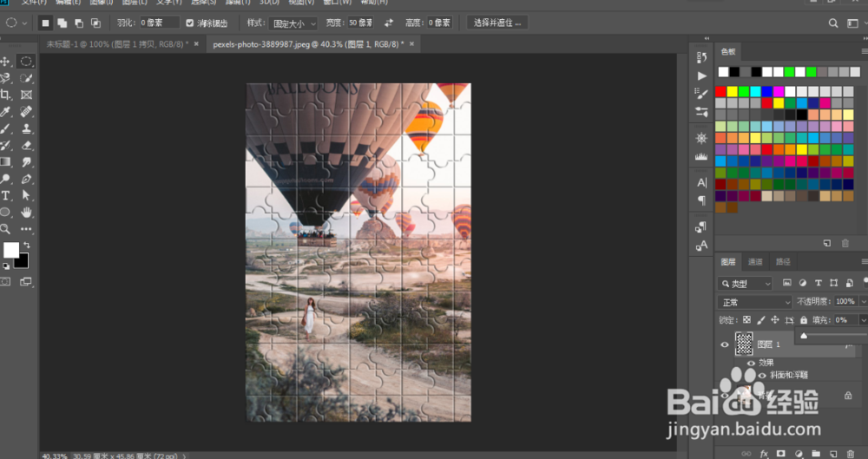Viewport: 868px width, 459px height.
Task: Select the Hand tool
Action: [x=26, y=212]
